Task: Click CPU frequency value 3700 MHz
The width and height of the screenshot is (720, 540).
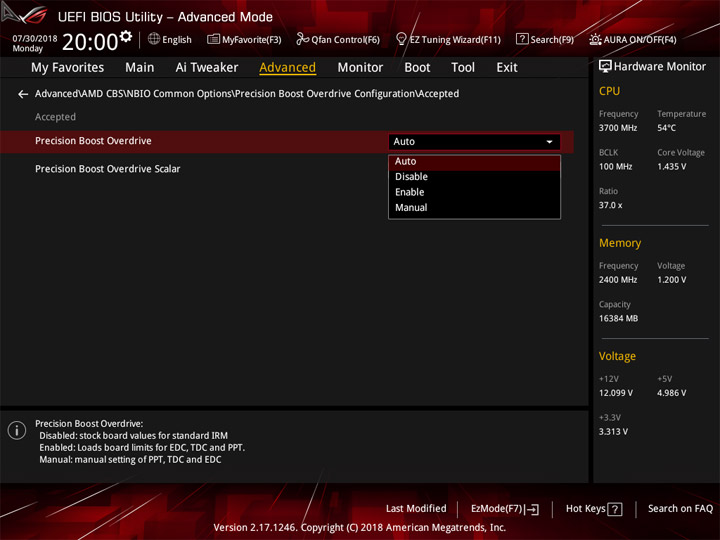Action: point(618,128)
